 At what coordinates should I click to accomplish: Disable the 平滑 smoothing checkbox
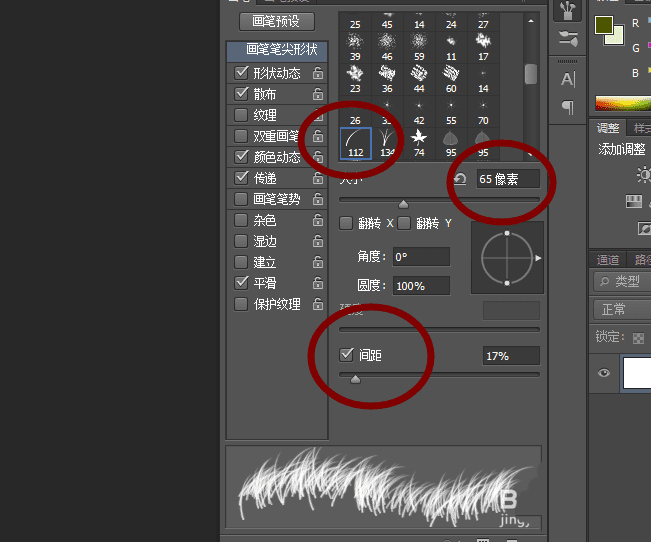[241, 283]
